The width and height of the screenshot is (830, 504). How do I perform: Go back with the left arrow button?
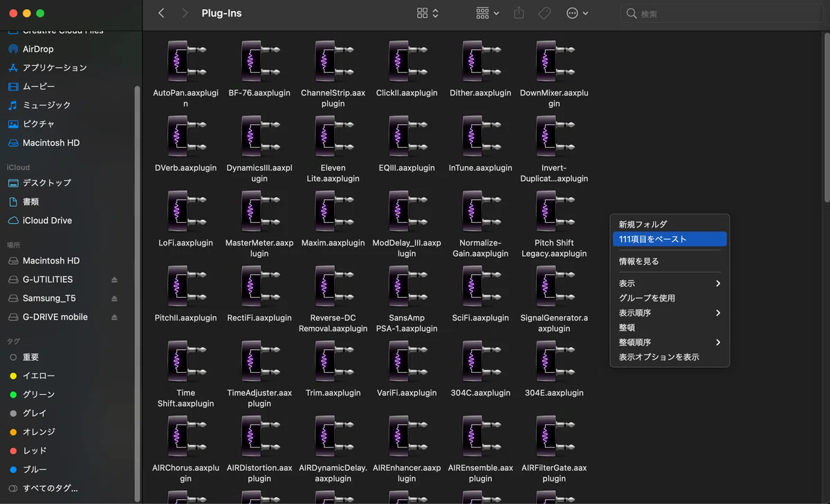(161, 13)
